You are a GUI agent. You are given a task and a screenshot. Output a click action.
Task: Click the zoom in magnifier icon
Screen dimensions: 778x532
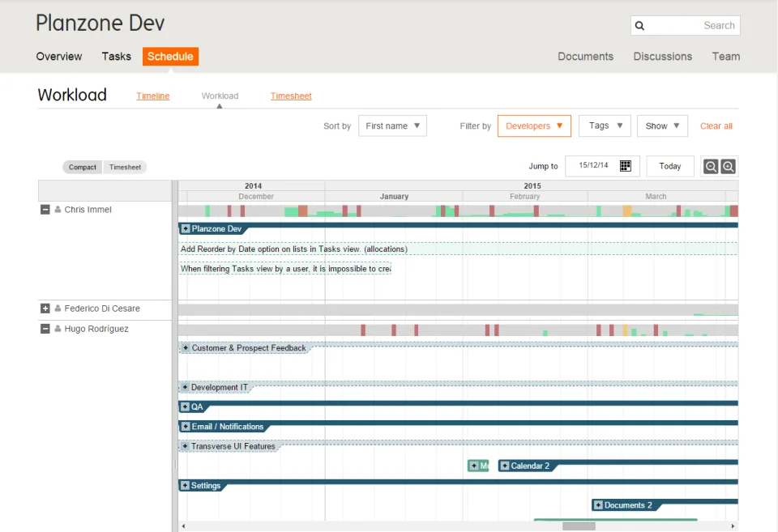click(x=728, y=167)
